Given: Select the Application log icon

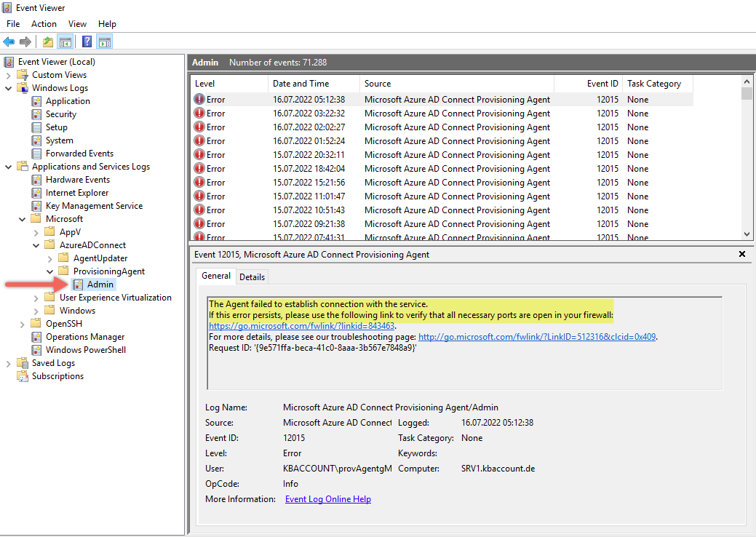Looking at the screenshot, I should tap(36, 101).
